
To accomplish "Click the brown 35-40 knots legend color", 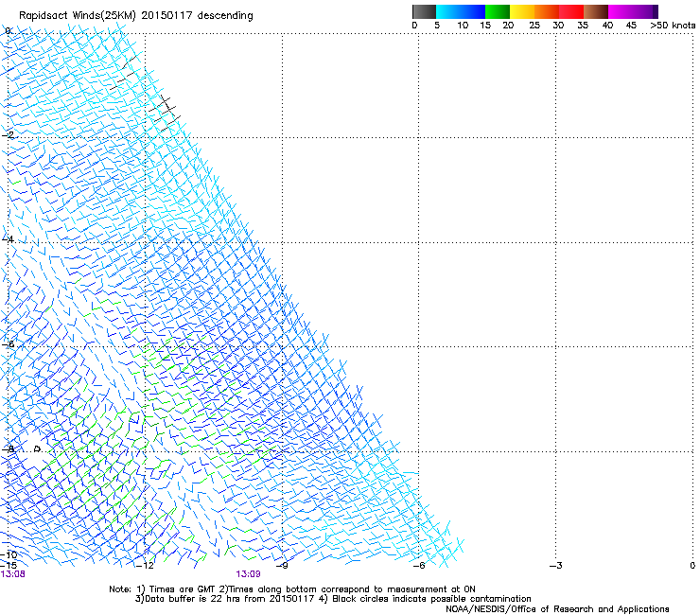I will tap(596, 11).
